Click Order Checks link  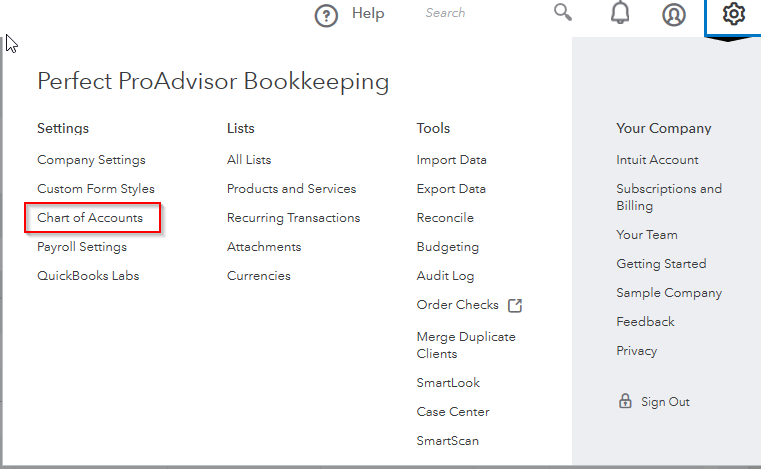click(457, 305)
